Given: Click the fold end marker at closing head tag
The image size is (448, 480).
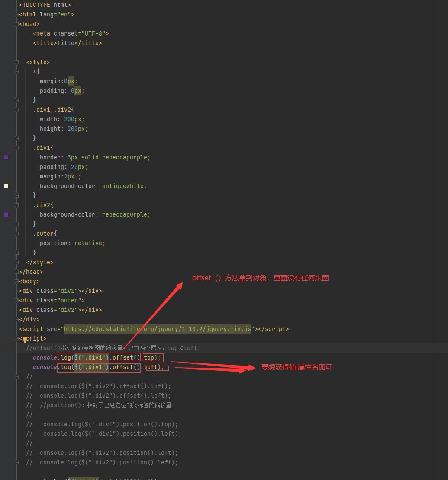Looking at the screenshot, I should (16, 272).
